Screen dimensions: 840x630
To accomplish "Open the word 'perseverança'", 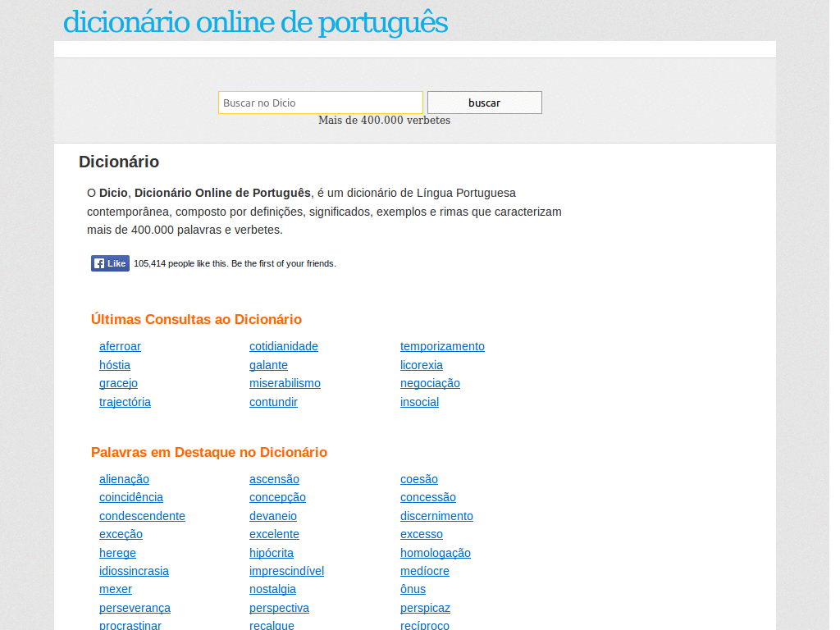I will pyautogui.click(x=135, y=608).
